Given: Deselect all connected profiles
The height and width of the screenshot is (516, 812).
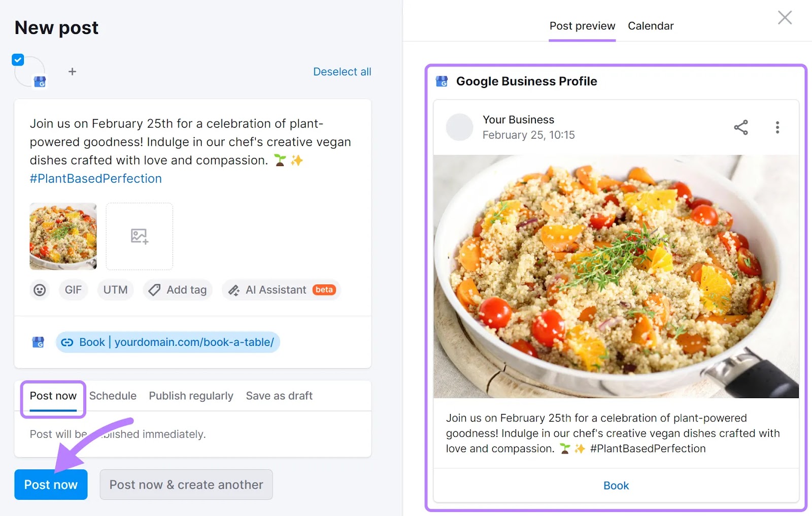Looking at the screenshot, I should [342, 71].
